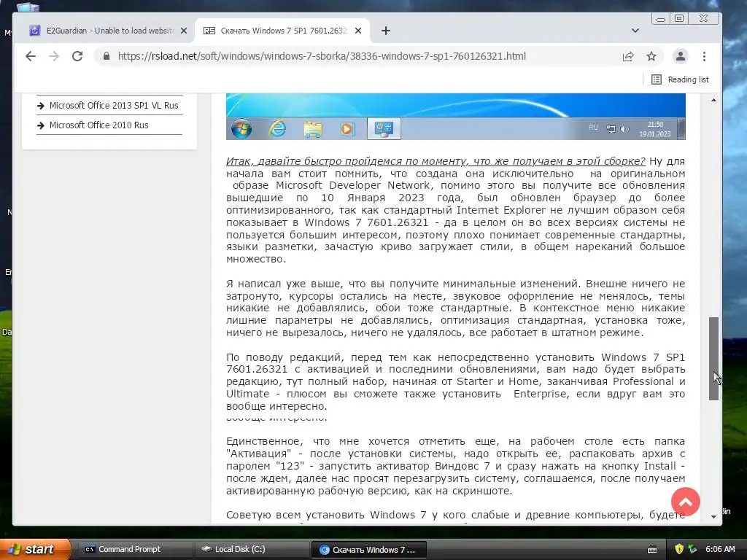
Task: Open the Microsoft Office 2013 SP1 VL Rus link
Action: [114, 105]
